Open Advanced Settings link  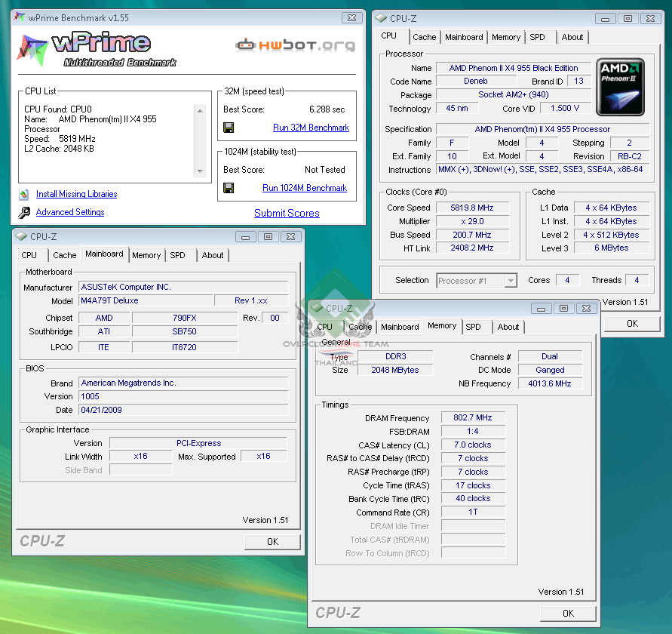70,212
